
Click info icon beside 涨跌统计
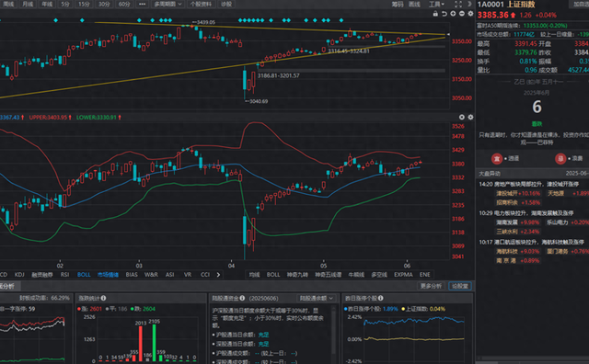[103, 298]
